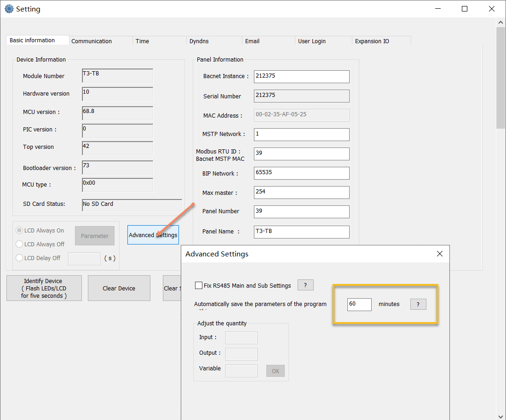The width and height of the screenshot is (506, 420).
Task: Click the Clear Device button
Action: (119, 288)
